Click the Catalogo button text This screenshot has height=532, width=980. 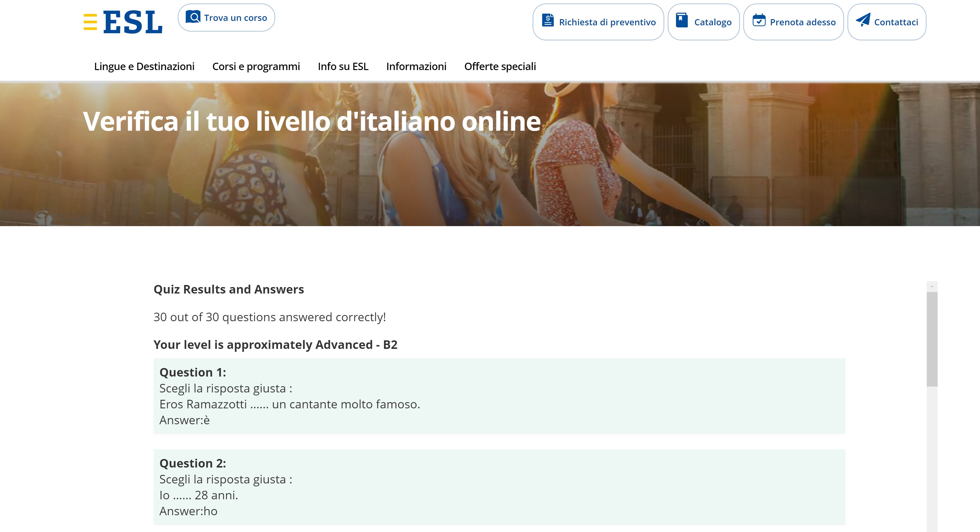712,22
